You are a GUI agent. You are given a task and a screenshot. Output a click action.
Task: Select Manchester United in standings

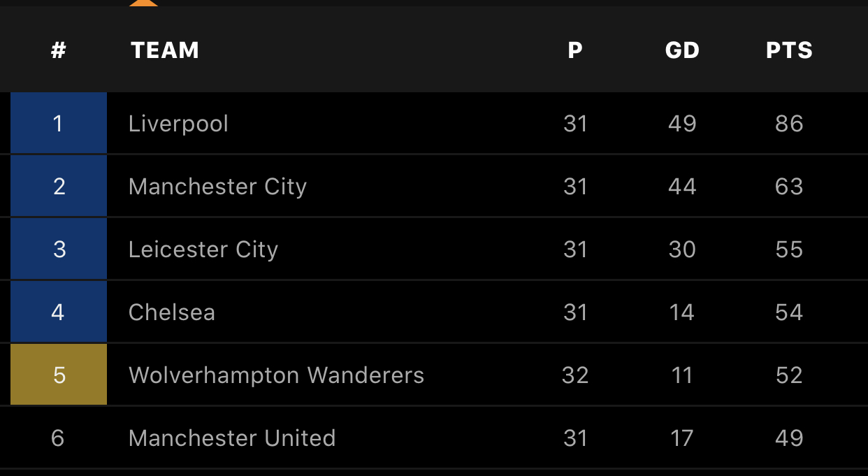coord(232,438)
